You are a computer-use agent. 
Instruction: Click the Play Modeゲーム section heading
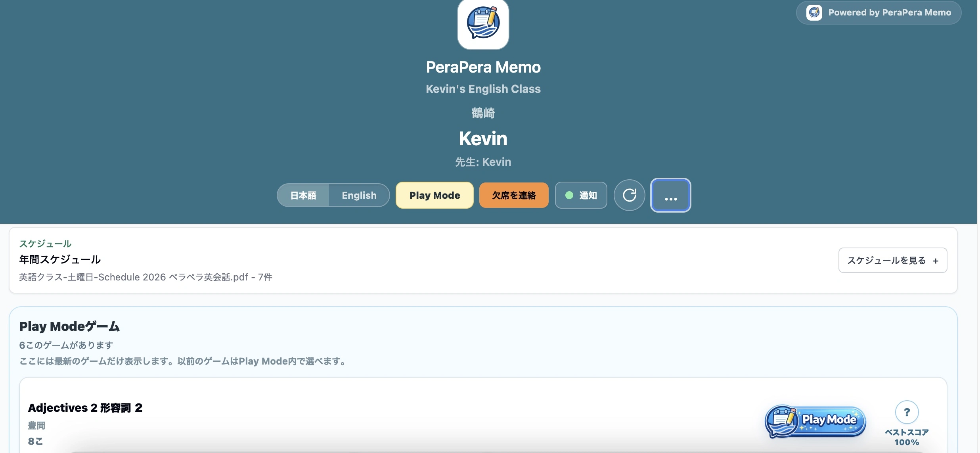69,326
